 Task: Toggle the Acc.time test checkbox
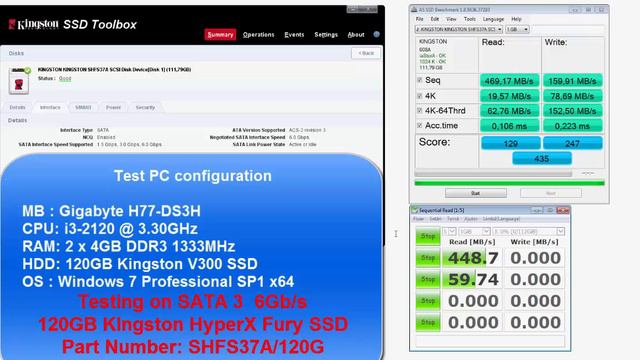[420, 125]
